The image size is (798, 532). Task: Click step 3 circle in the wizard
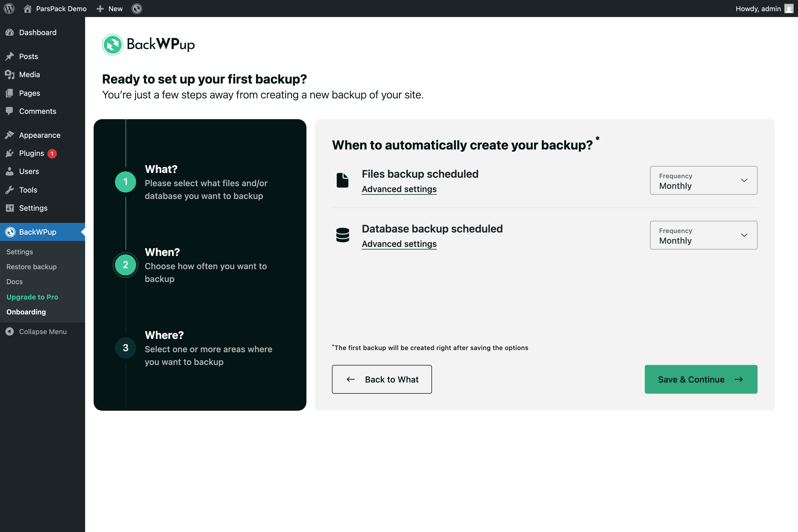tap(126, 348)
